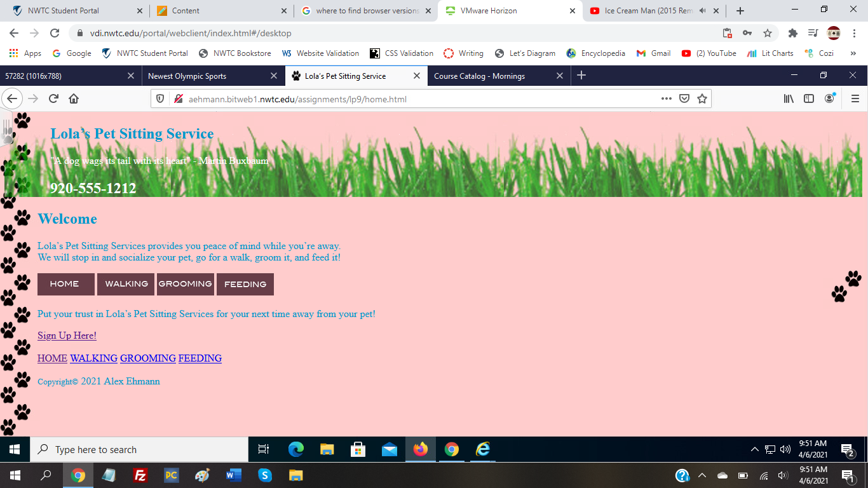Image resolution: width=868 pixels, height=488 pixels.
Task: Open the Firefox hamburger application menu
Action: (x=855, y=98)
